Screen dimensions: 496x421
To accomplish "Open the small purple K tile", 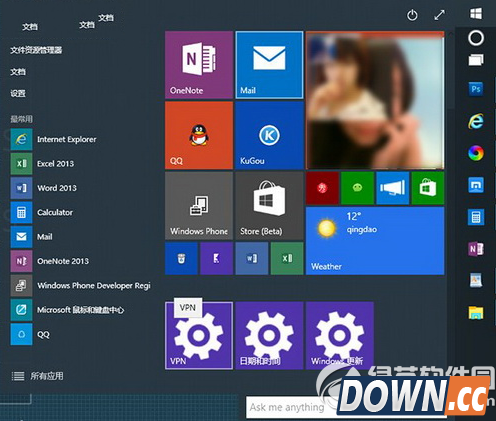I will [x=217, y=258].
